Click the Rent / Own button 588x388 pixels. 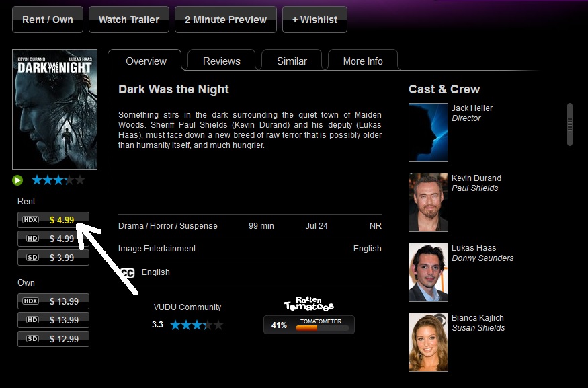coord(48,20)
